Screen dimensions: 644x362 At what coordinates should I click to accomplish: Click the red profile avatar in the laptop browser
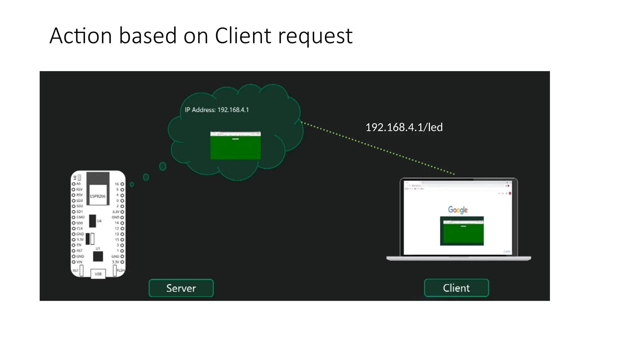pyautogui.click(x=510, y=193)
